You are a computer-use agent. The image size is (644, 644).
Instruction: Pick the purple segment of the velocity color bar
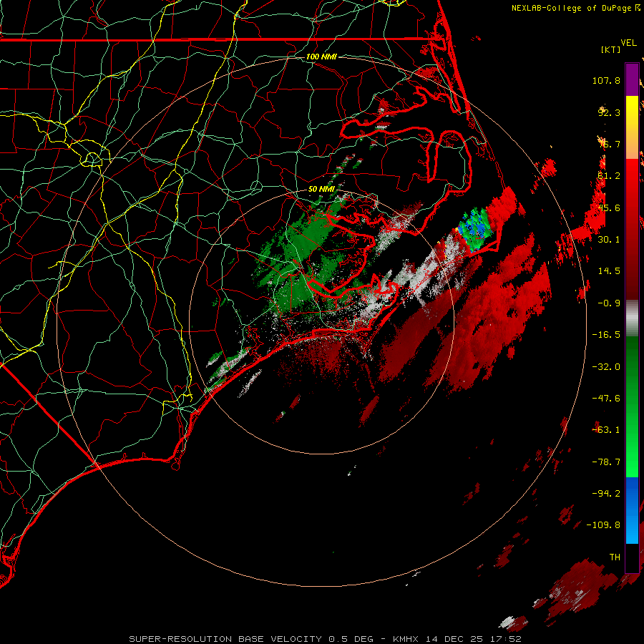point(632,80)
